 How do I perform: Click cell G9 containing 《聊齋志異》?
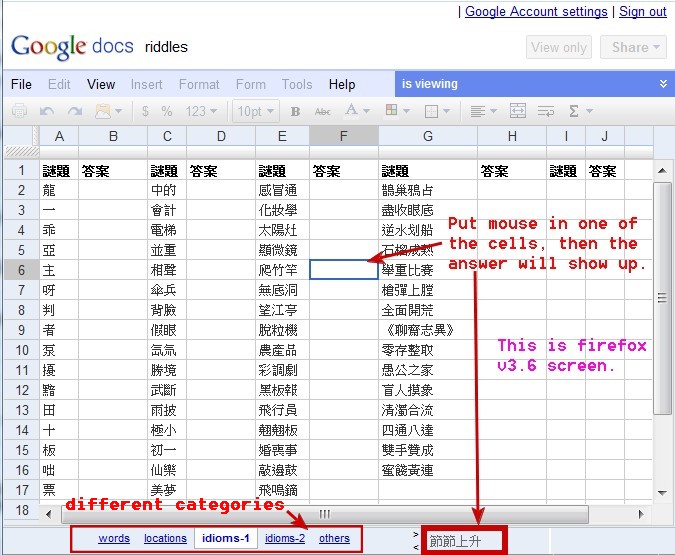pyautogui.click(x=428, y=330)
